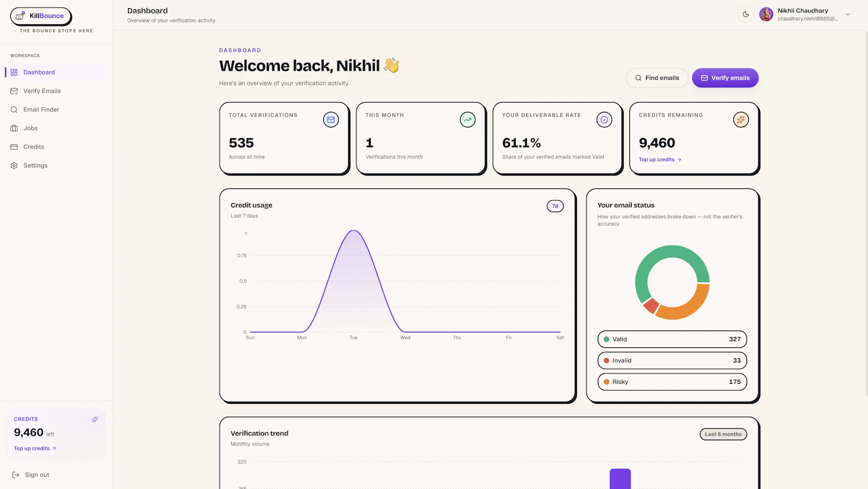868x489 pixels.
Task: Click the 9,460 value on Credits Remaining card
Action: (x=657, y=143)
